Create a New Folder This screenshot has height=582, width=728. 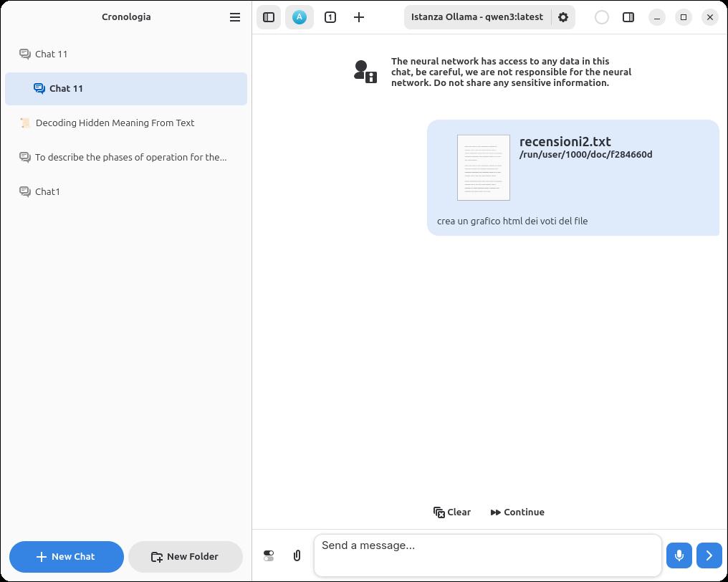pyautogui.click(x=186, y=556)
